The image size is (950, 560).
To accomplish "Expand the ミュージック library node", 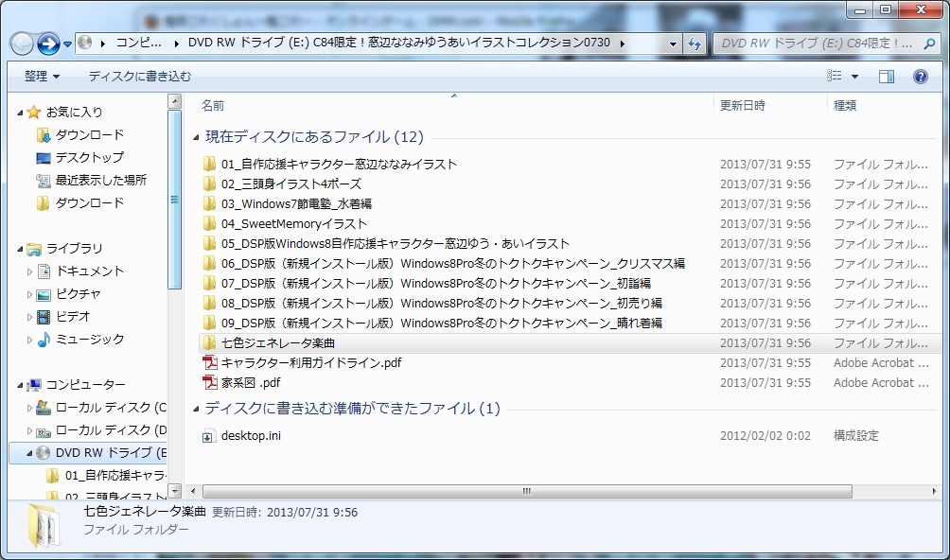I will 29,340.
